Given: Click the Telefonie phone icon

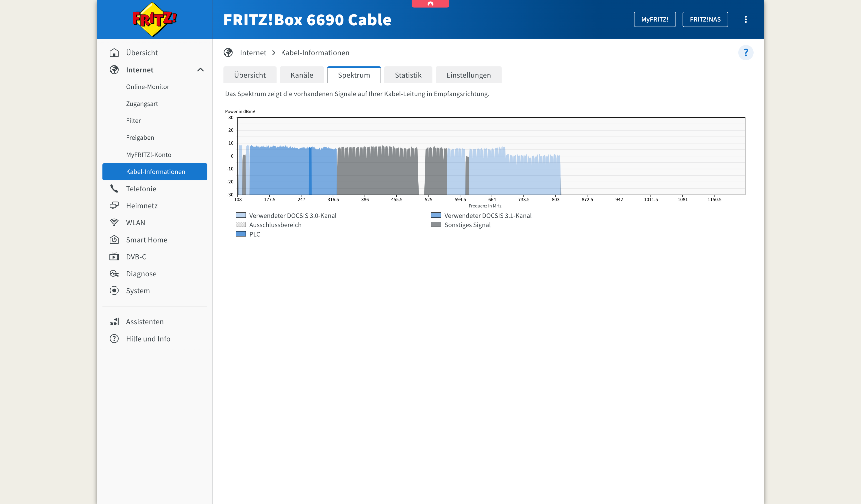Looking at the screenshot, I should pyautogui.click(x=114, y=188).
